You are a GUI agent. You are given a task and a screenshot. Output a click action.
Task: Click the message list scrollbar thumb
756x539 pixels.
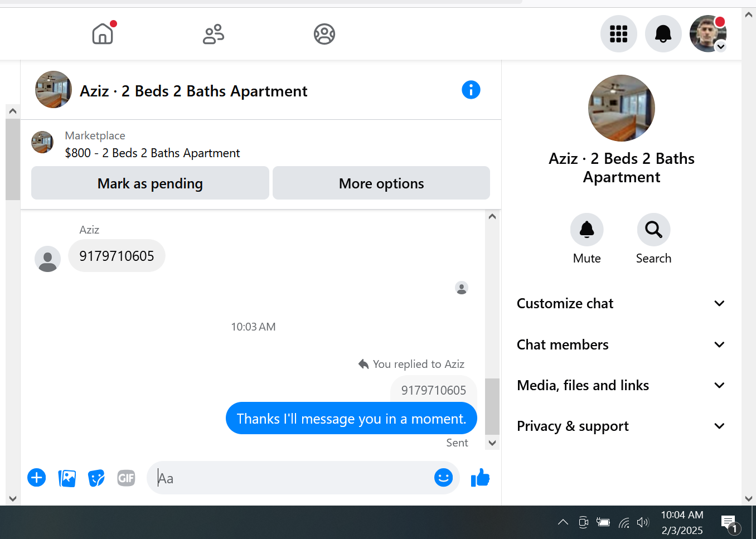click(492, 406)
